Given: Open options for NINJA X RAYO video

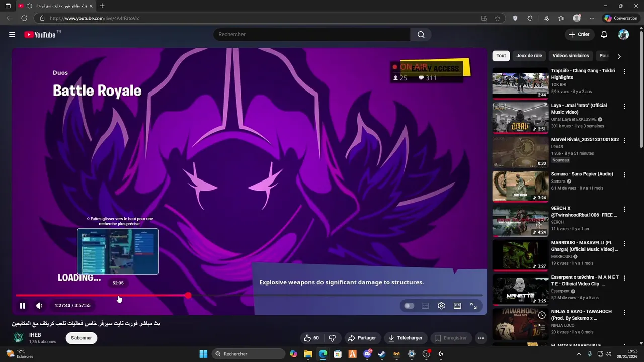Looking at the screenshot, I should pyautogui.click(x=624, y=312).
